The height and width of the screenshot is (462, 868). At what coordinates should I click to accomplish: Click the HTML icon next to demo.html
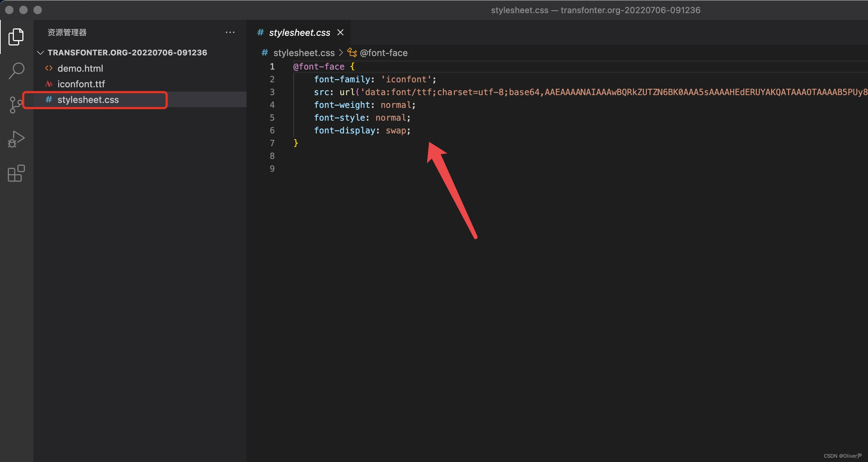[x=49, y=68]
